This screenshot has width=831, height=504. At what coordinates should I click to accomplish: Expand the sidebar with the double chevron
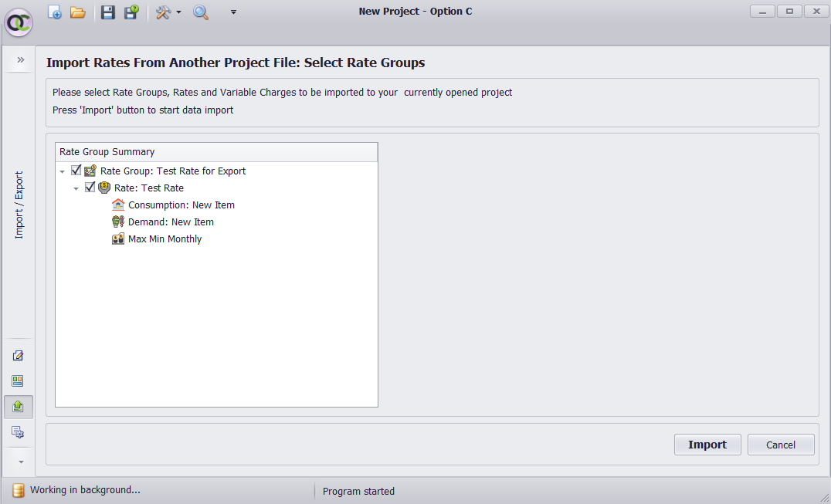point(21,60)
